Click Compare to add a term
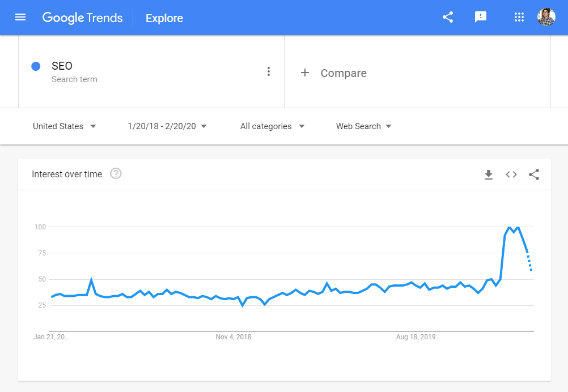 coord(334,73)
